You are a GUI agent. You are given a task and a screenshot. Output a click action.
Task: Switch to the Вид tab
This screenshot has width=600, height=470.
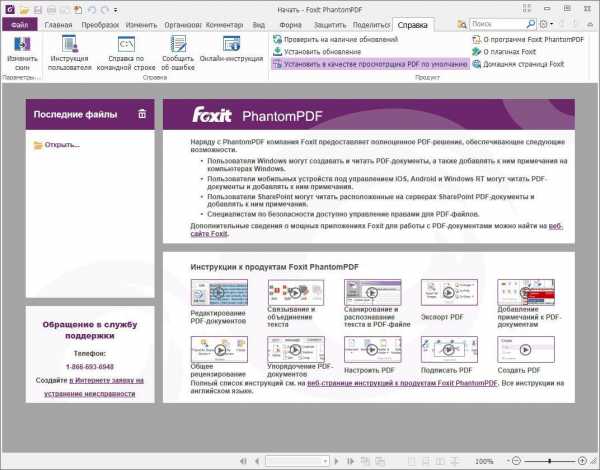point(258,25)
